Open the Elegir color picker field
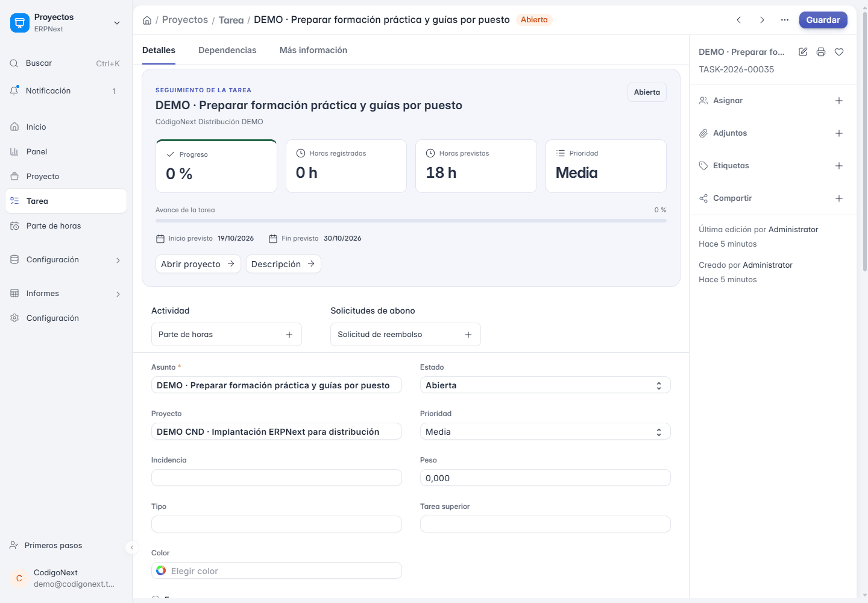Screen dimensions: 868x603 (x=277, y=571)
